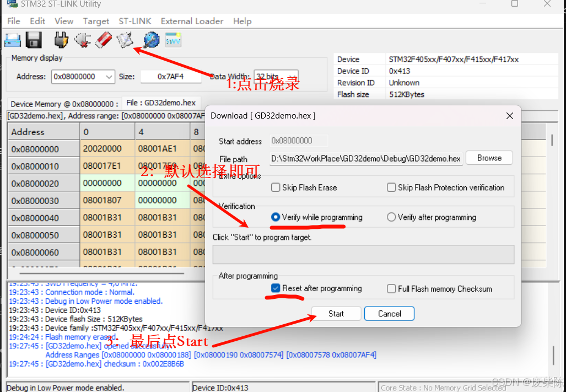Screen dimensions: 566x392
Task: Select address row 0x08000010
Action: tap(44, 167)
